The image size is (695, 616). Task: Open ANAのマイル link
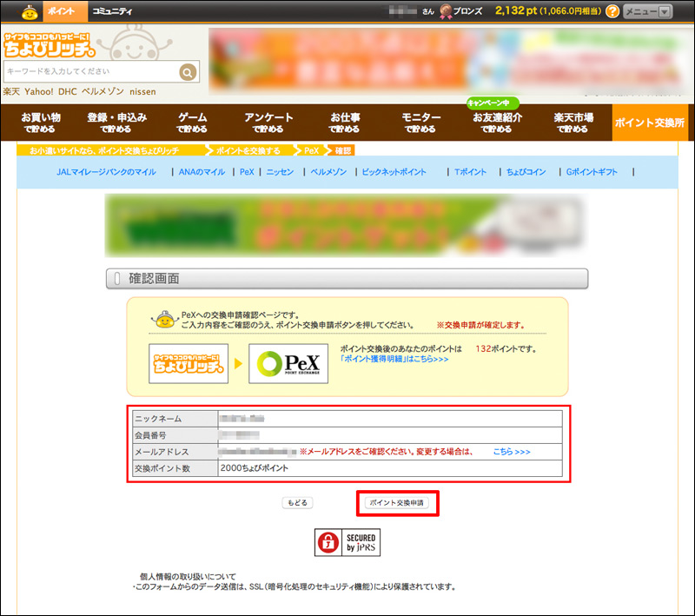click(x=202, y=172)
